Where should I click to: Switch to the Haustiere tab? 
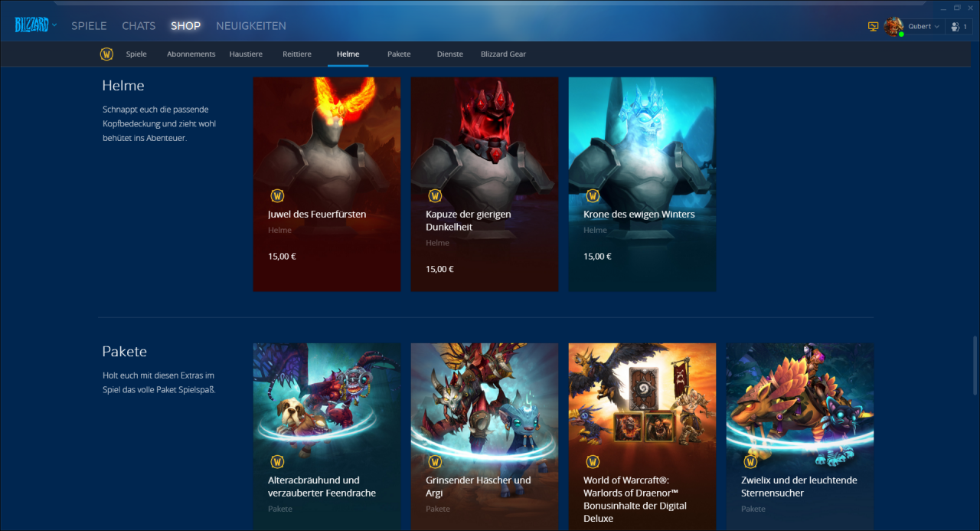(x=246, y=54)
